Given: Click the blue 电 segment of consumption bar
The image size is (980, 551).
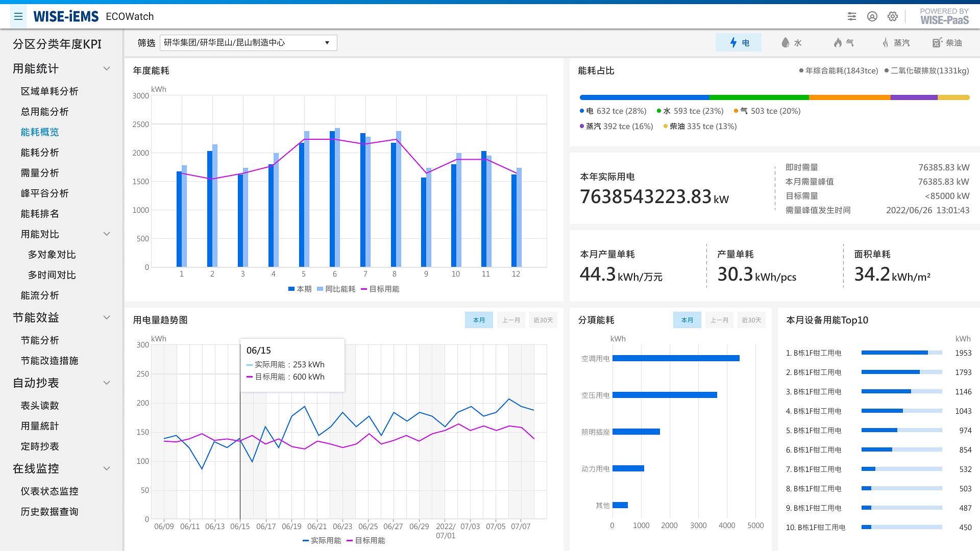Looking at the screenshot, I should tap(644, 97).
